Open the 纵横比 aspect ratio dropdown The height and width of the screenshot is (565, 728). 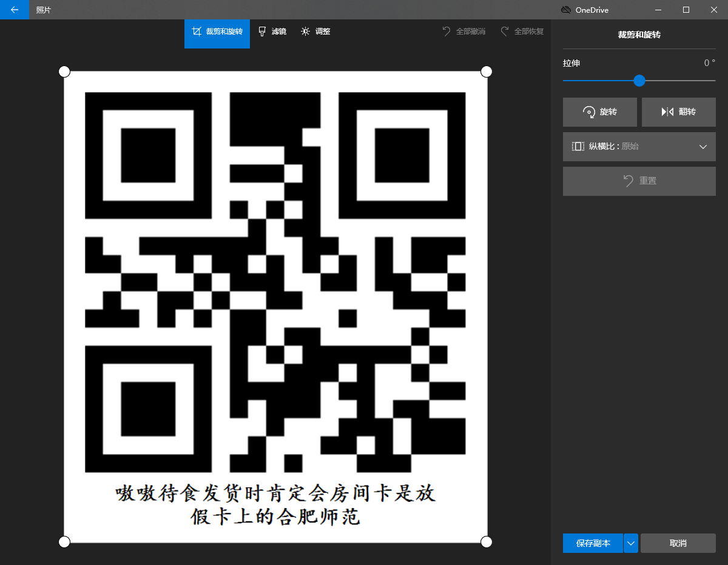click(639, 146)
